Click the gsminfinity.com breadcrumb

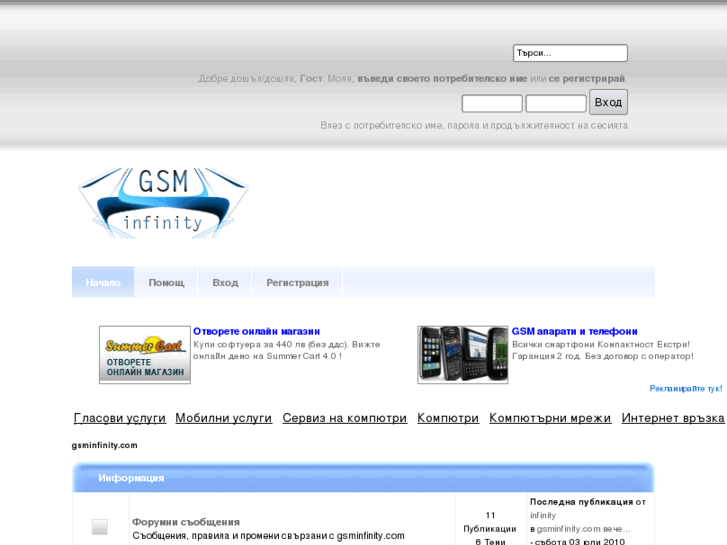[x=104, y=445]
